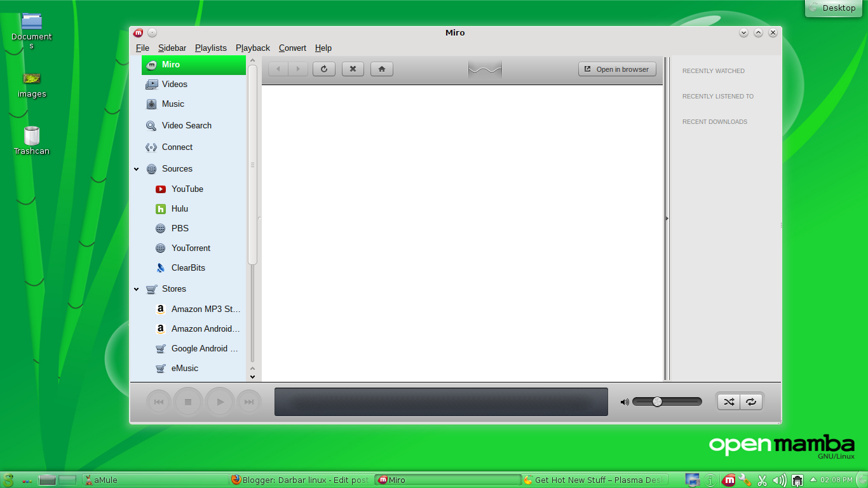
Task: Select YouTube under Sources
Action: (187, 189)
